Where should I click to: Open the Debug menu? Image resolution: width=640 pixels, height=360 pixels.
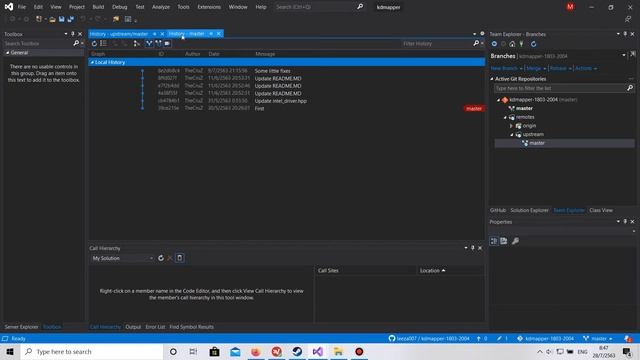click(120, 7)
